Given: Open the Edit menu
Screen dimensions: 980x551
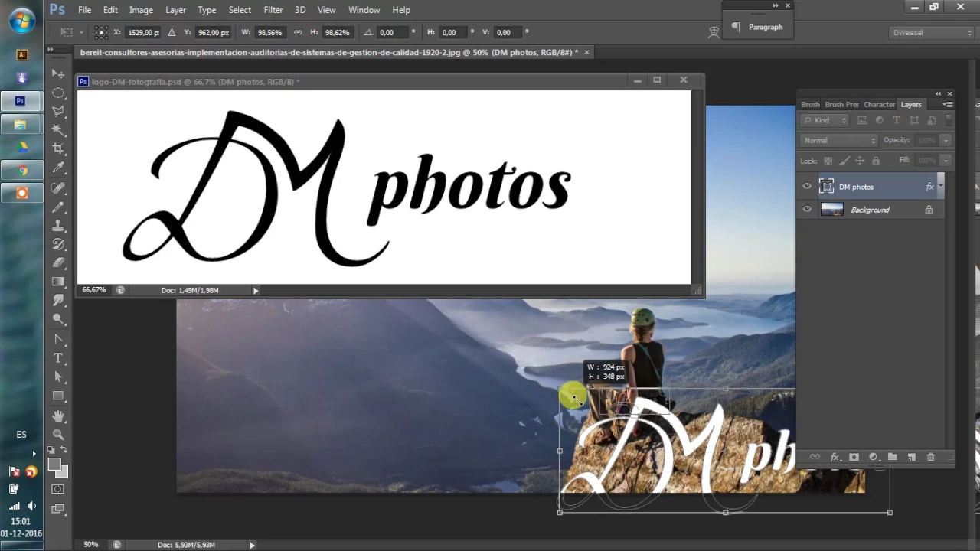Looking at the screenshot, I should click(110, 10).
